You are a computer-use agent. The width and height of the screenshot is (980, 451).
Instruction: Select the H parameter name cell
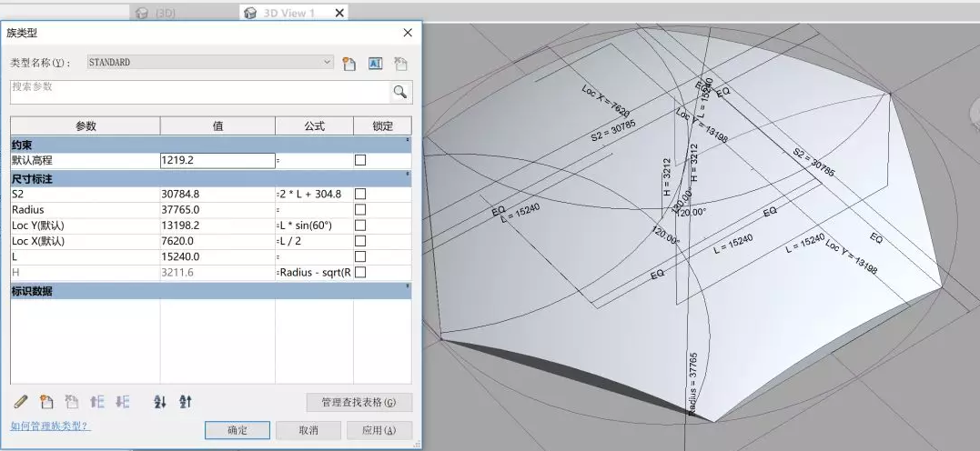pos(86,273)
